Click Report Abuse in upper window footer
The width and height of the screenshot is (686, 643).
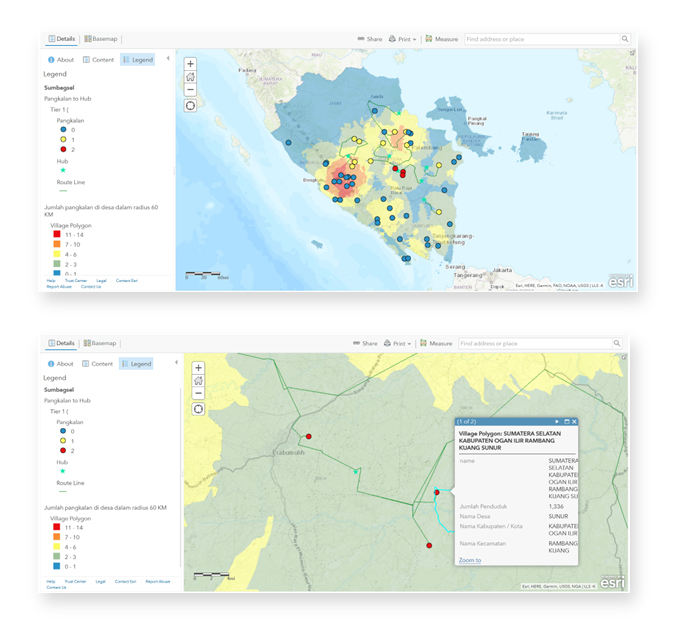[59, 287]
